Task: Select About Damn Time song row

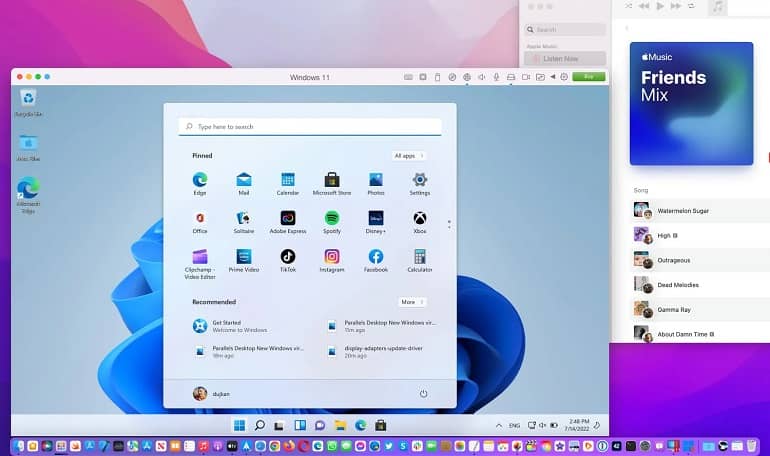Action: (x=700, y=334)
